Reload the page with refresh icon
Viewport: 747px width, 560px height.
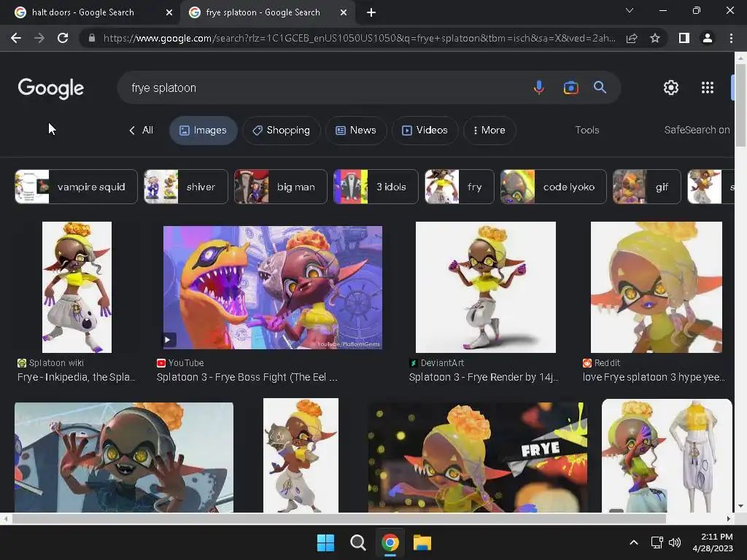tap(63, 38)
